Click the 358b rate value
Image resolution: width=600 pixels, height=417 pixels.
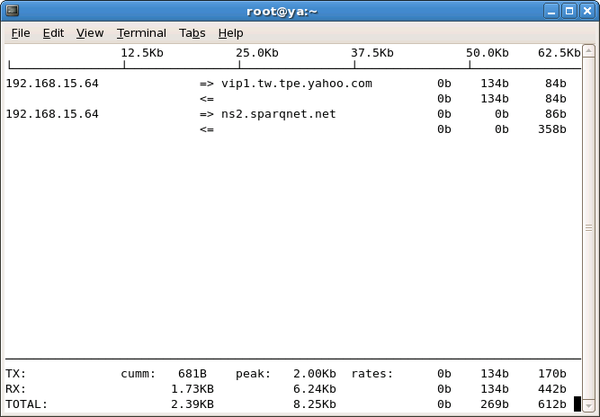point(552,129)
